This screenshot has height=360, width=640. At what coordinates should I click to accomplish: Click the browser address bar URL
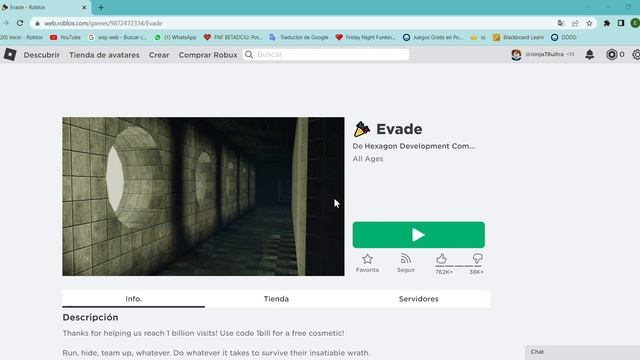[103, 23]
